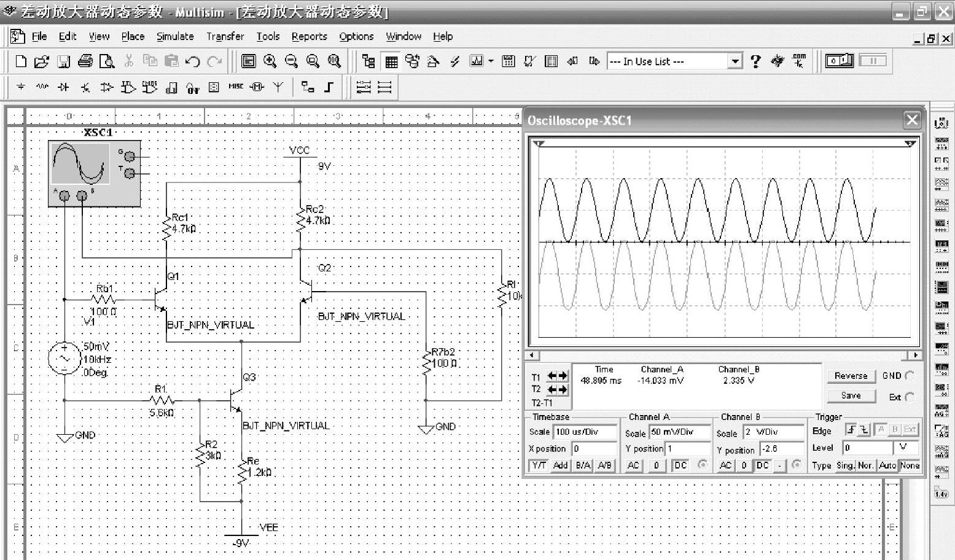Click oscilloscope scrollbar right arrow

pyautogui.click(x=916, y=355)
